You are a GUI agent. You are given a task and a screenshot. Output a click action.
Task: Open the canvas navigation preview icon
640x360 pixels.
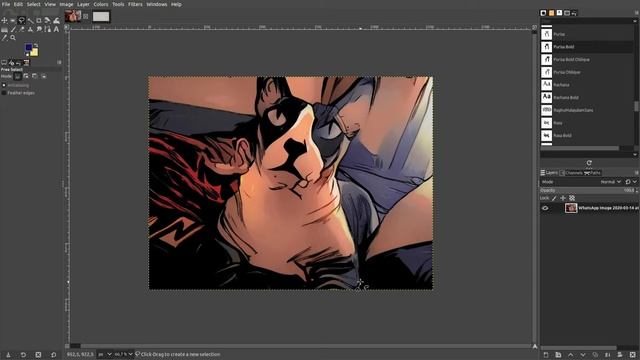click(x=535, y=346)
